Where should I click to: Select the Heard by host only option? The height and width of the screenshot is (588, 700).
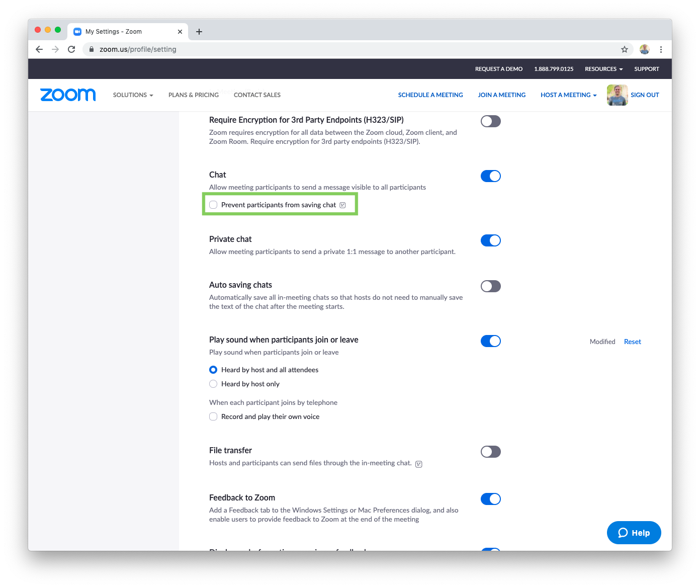pos(213,384)
